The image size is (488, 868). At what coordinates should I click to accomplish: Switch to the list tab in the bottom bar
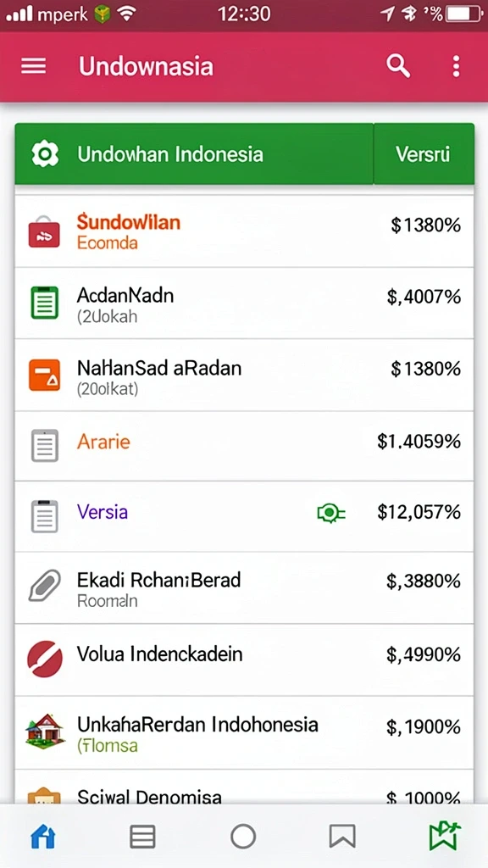pos(142,837)
